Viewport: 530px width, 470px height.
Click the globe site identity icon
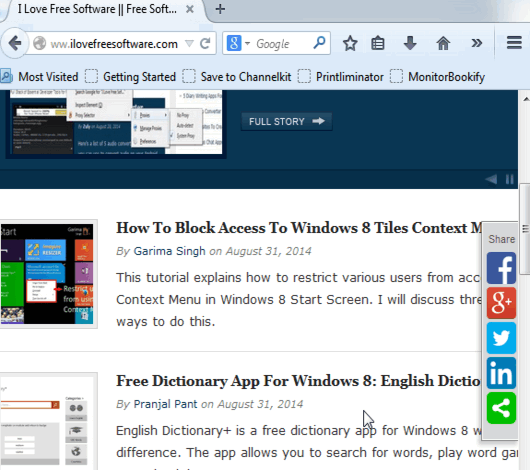(x=40, y=43)
